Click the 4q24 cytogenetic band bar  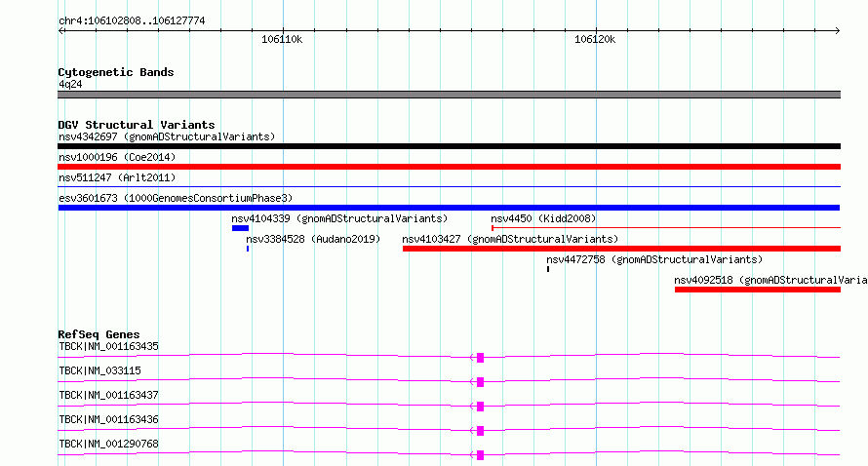[449, 95]
